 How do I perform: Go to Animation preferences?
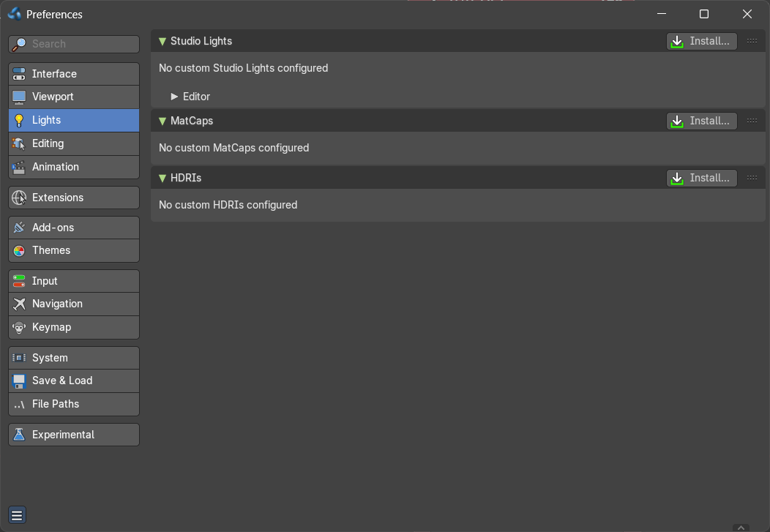pos(74,167)
